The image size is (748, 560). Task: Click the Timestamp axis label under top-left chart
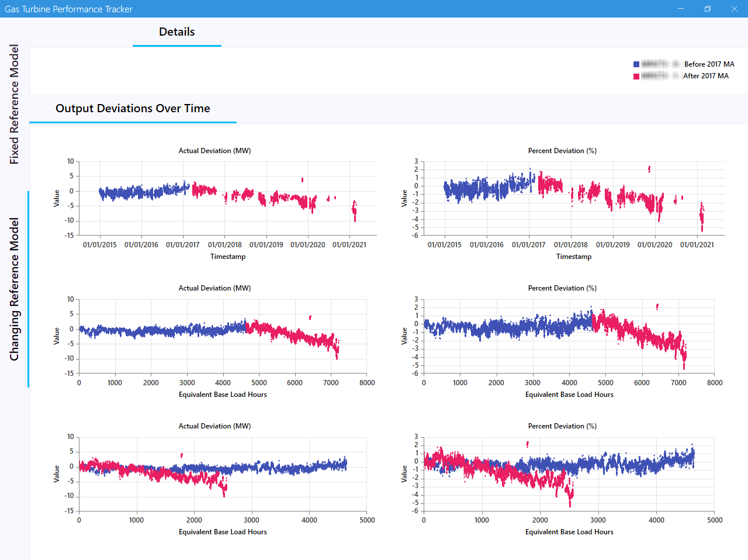(228, 257)
